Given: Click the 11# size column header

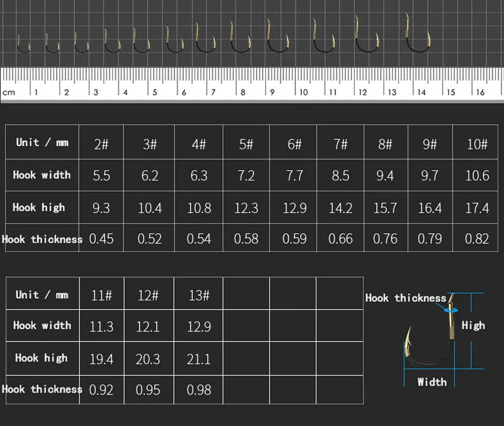Looking at the screenshot, I should tap(101, 295).
